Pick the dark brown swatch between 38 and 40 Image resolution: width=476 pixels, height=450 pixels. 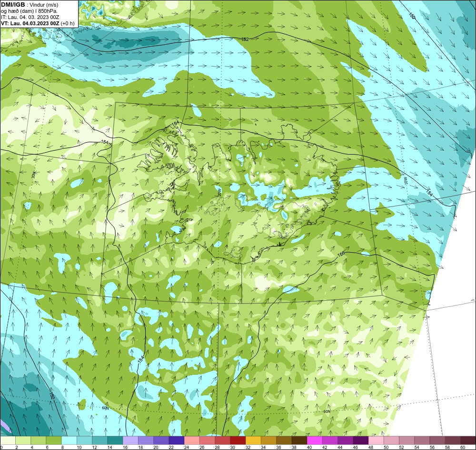[x=299, y=440]
